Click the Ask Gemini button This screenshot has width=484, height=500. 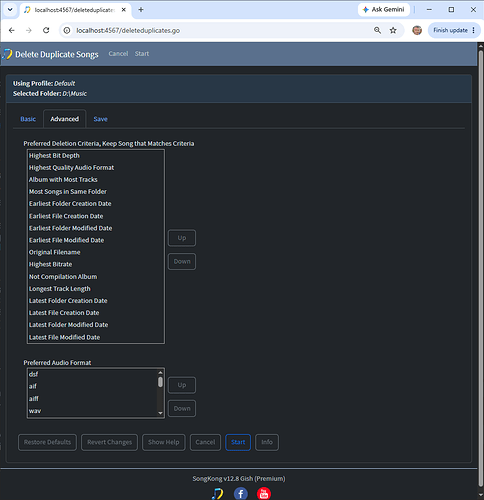[384, 10]
